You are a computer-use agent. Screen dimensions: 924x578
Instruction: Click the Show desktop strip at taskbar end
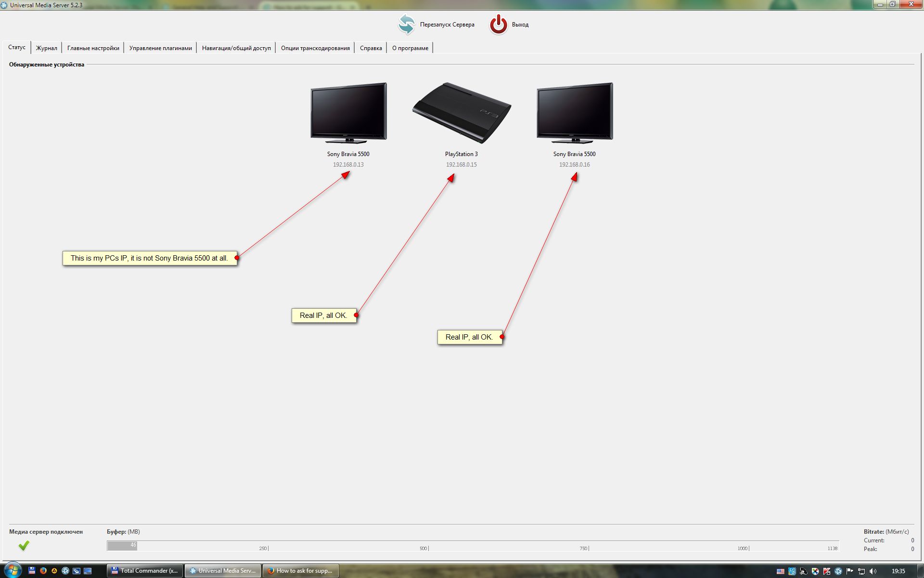(920, 571)
